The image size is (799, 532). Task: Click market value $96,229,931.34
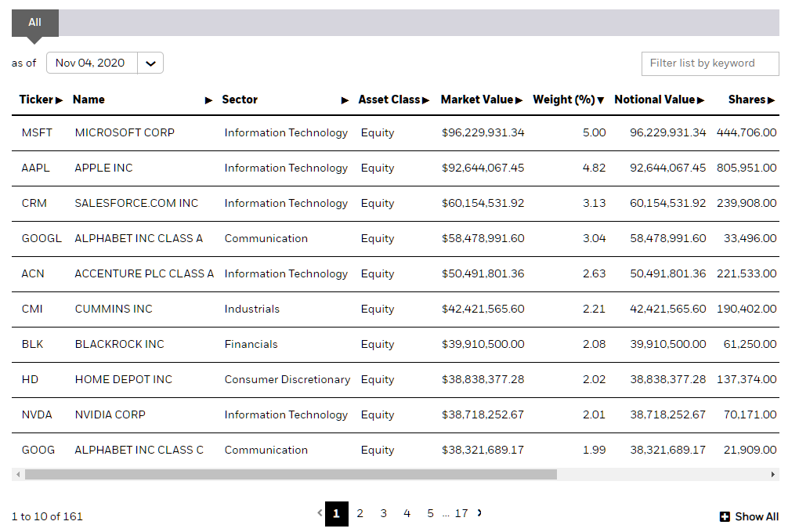[483, 132]
